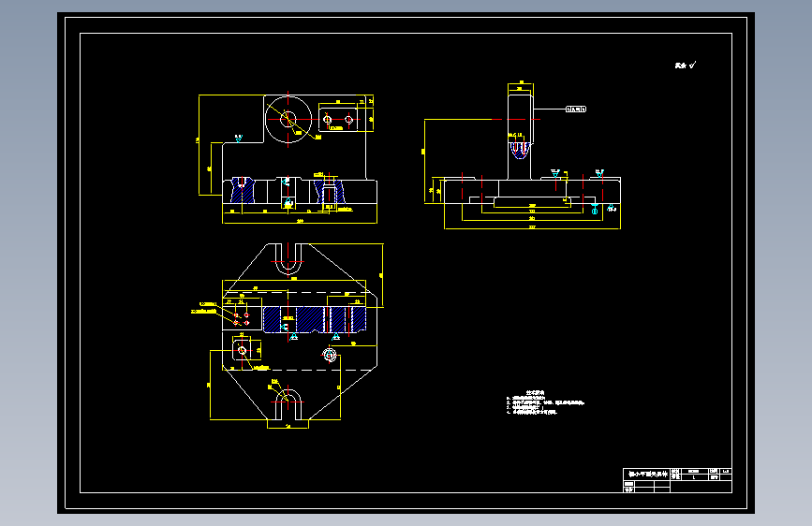Select the geometric tolerance frame beside the side-view upright
This screenshot has height=526, width=812.
[575, 110]
